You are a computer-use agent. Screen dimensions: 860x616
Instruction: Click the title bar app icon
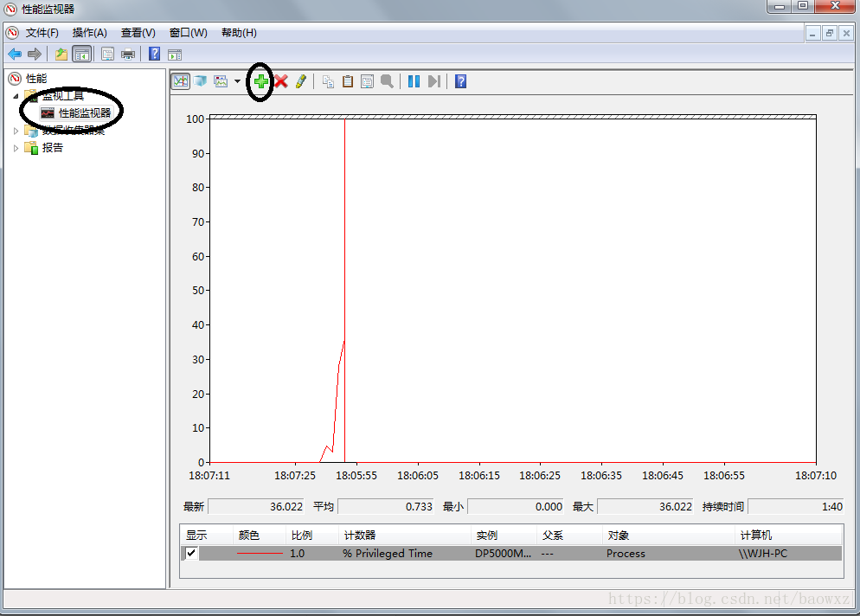pos(10,9)
